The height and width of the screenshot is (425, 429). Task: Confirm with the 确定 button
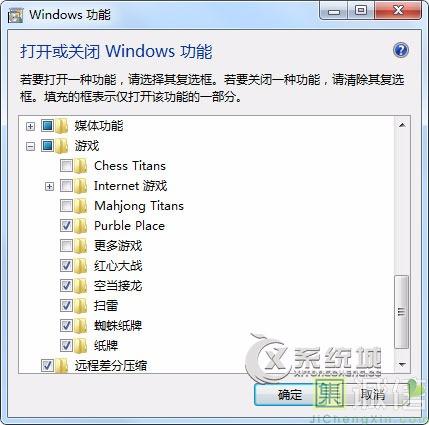click(289, 395)
